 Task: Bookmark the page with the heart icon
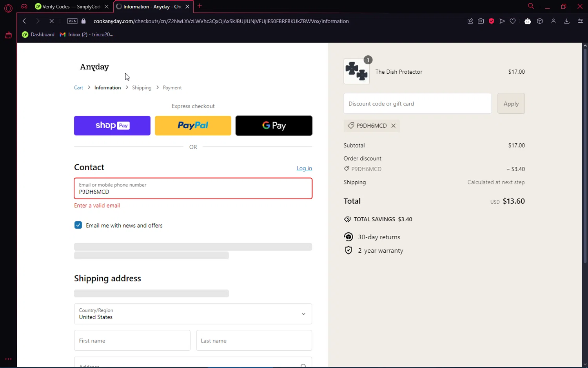click(x=513, y=21)
